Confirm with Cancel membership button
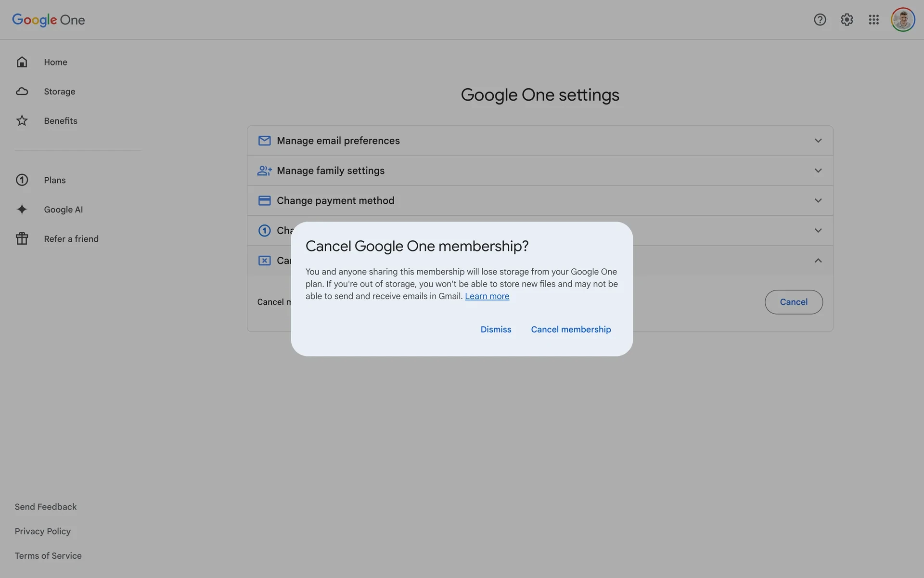This screenshot has height=578, width=924. point(571,329)
